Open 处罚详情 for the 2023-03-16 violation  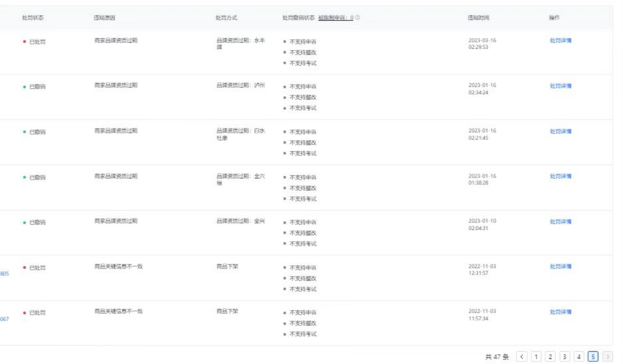click(x=560, y=41)
